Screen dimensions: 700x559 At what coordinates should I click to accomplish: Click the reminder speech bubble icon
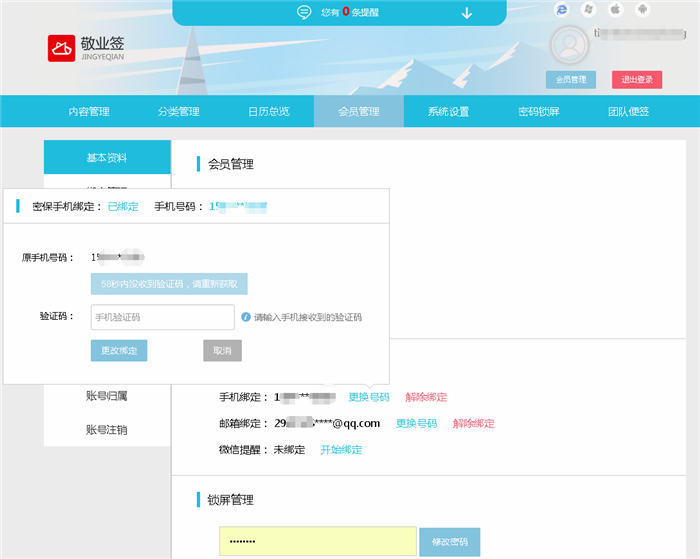[x=304, y=13]
